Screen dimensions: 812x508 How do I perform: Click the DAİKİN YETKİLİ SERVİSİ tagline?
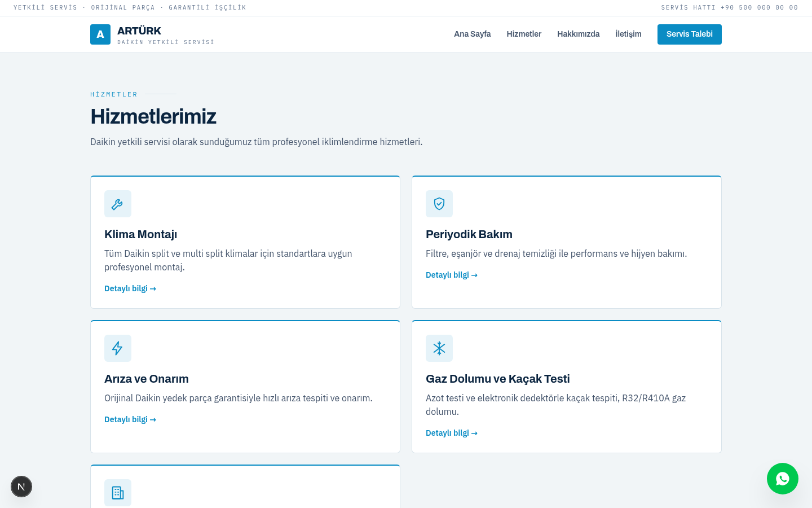pos(166,42)
